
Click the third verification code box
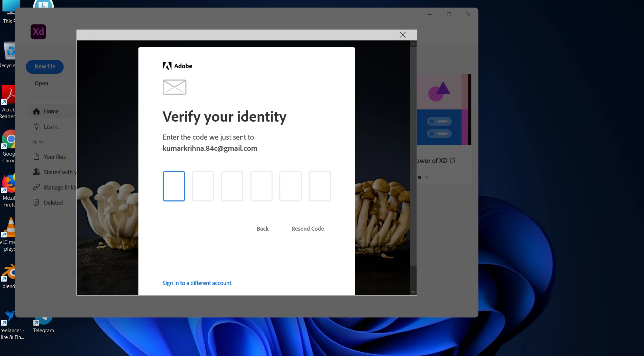tap(232, 186)
